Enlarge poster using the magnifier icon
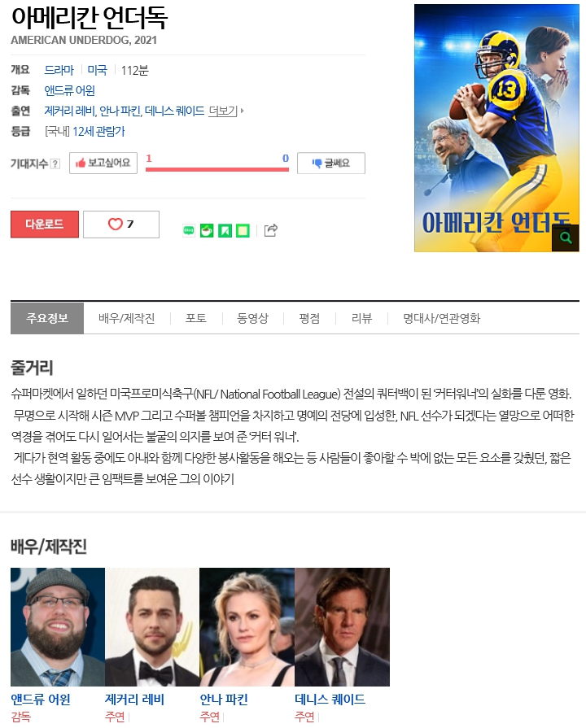Image resolution: width=586 pixels, height=728 pixels. coord(565,238)
